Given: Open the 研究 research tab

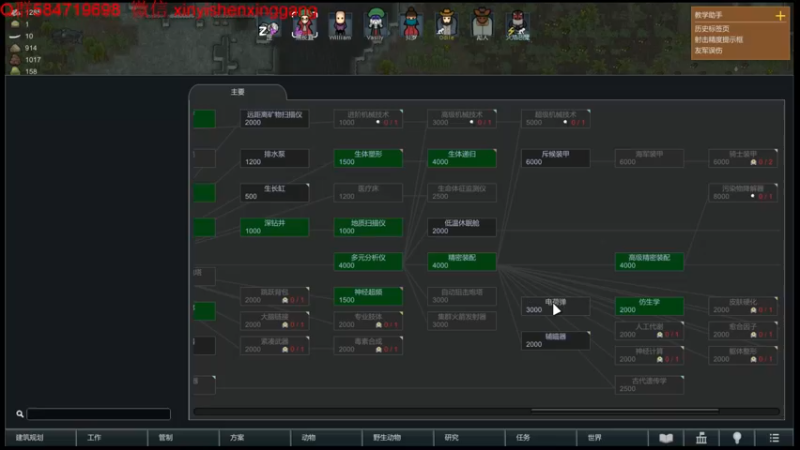Looking at the screenshot, I should coord(469,438).
